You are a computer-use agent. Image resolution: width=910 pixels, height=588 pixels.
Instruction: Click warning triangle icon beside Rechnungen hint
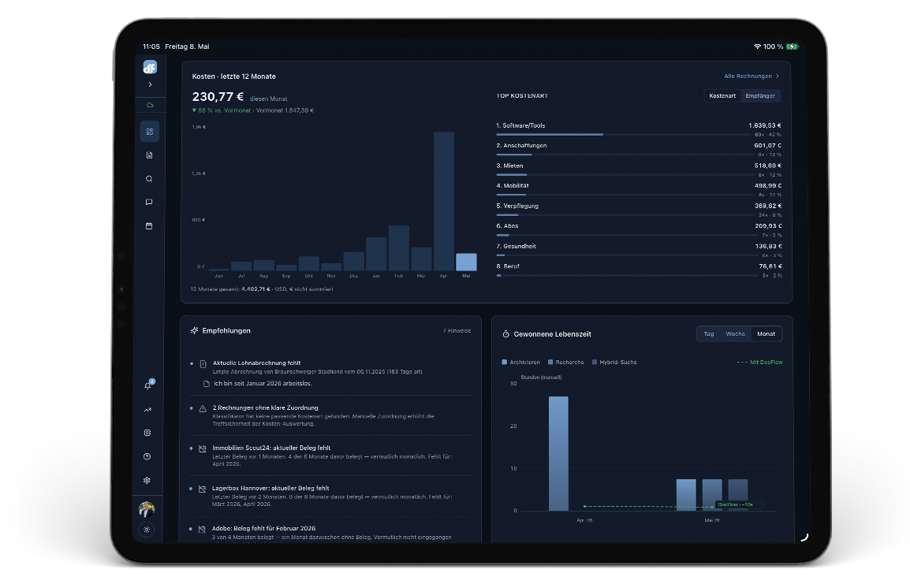pos(203,409)
